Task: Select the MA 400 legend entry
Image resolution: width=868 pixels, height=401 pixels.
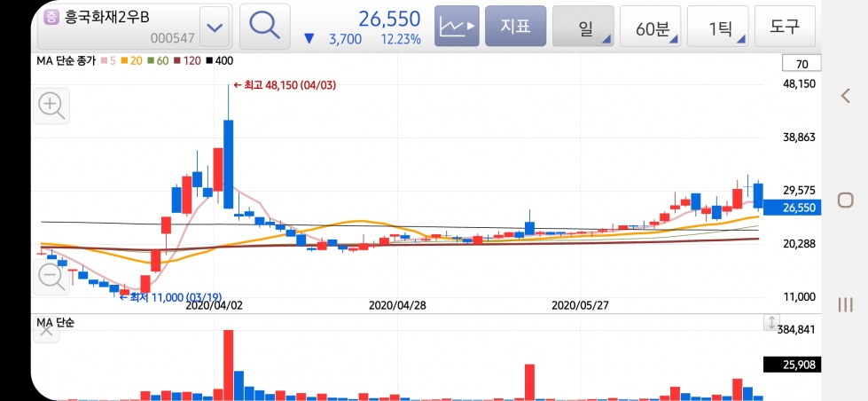Action: click(219, 61)
